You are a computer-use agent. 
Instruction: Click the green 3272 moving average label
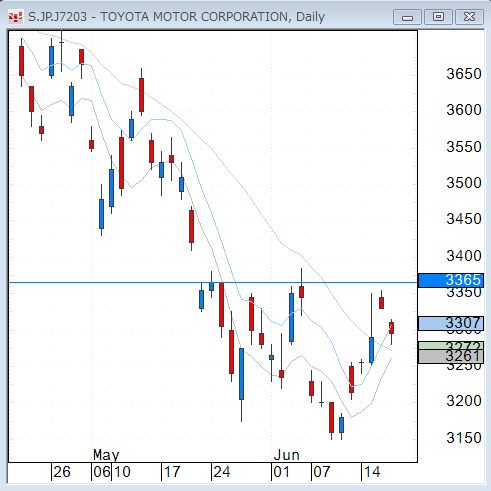coord(451,345)
